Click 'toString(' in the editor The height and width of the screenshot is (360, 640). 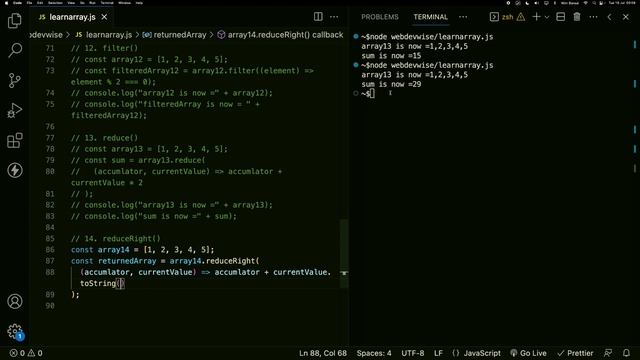[x=100, y=283]
